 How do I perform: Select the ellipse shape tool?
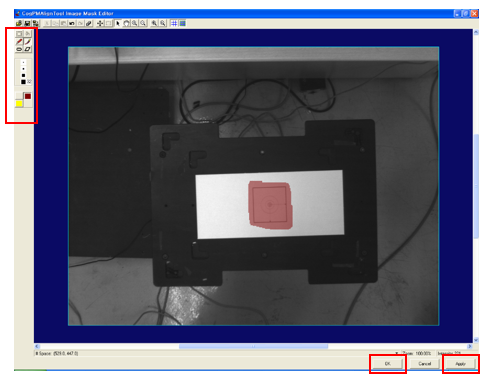point(19,49)
